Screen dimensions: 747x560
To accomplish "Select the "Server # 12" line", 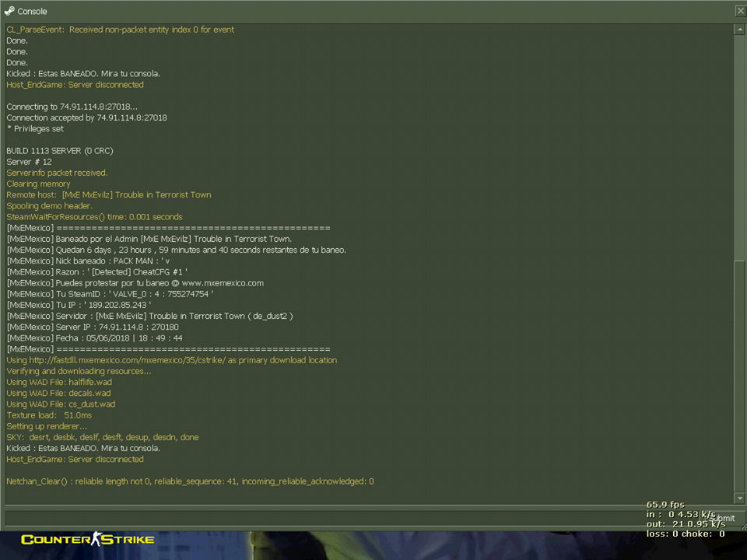I will pos(29,162).
